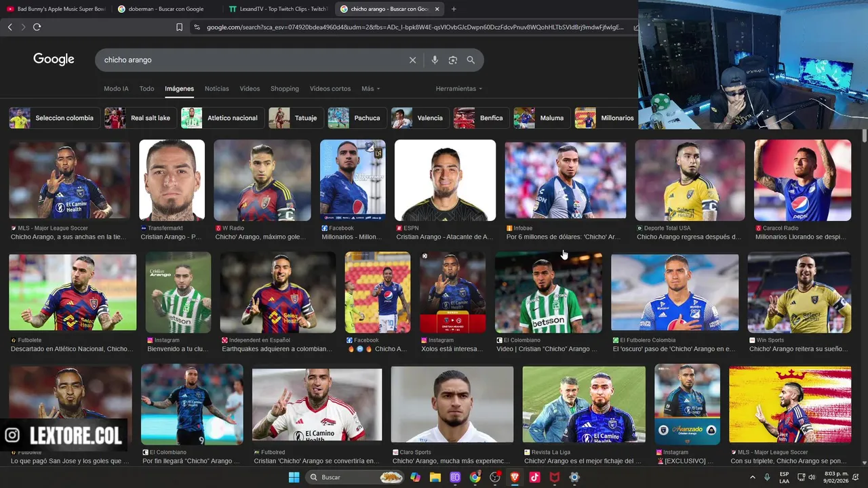Open the Caracol Radio Millonarios image

[x=802, y=180]
